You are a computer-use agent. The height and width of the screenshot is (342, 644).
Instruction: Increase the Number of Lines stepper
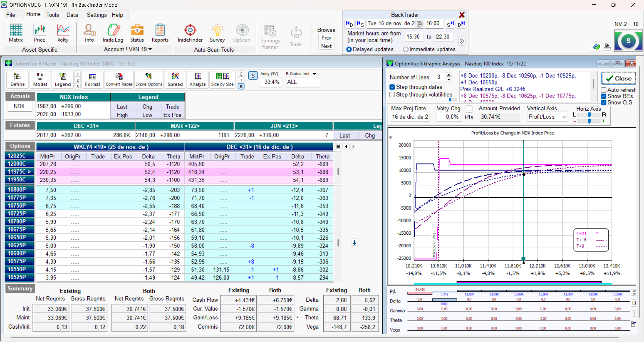(449, 75)
